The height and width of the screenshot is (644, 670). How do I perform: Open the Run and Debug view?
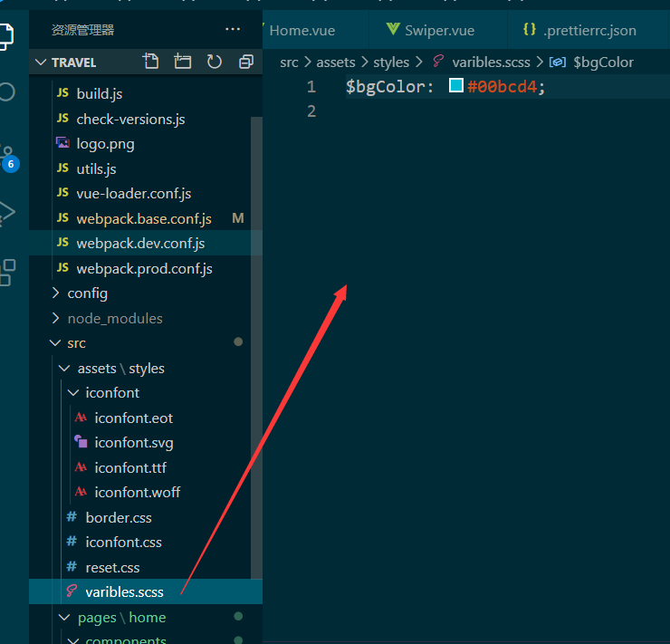[x=7, y=212]
